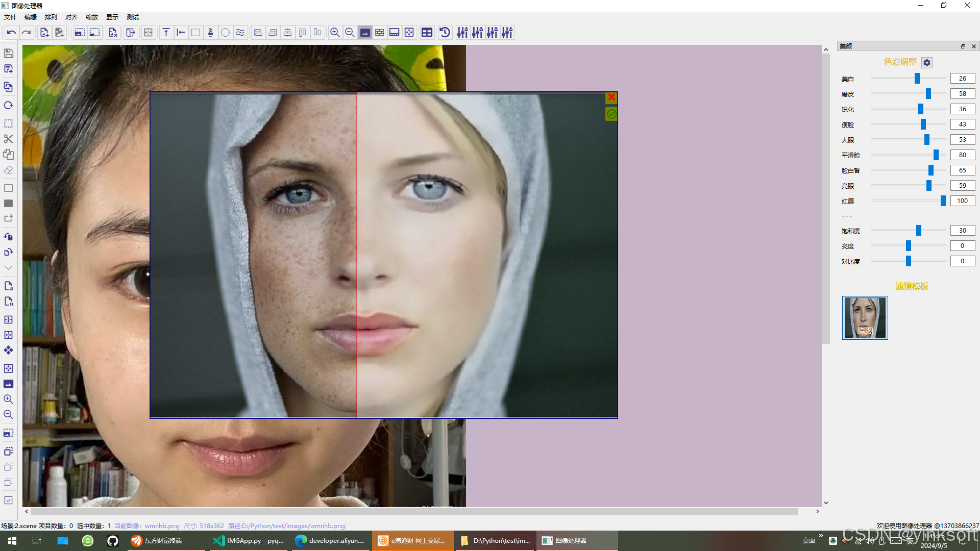This screenshot has width=980, height=551.
Task: Click the scissors cut icon in the left sidebar
Action: (8, 139)
